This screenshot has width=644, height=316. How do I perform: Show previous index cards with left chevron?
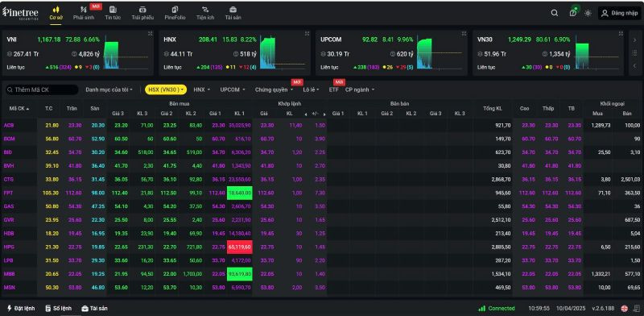pos(635,65)
